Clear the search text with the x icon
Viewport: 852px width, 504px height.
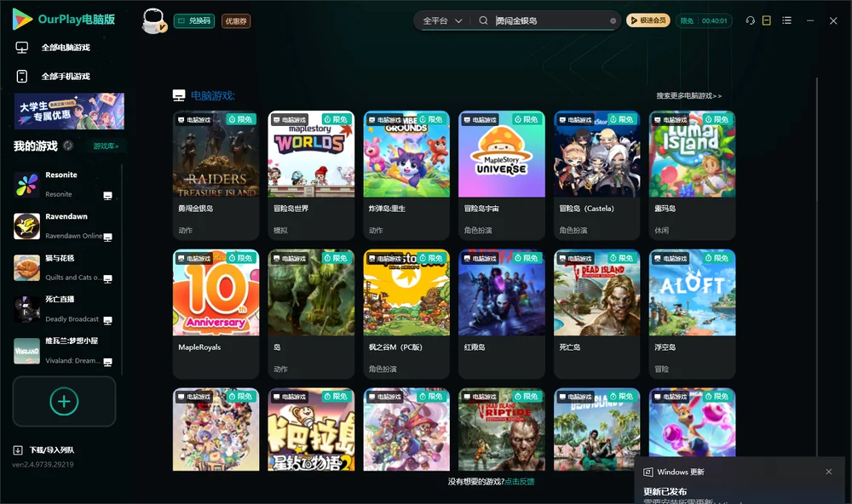[x=613, y=20]
